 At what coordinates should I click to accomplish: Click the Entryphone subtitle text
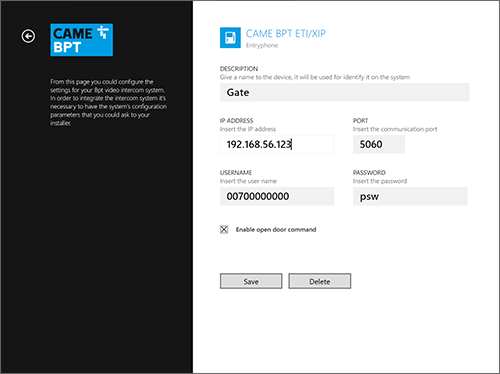click(262, 45)
